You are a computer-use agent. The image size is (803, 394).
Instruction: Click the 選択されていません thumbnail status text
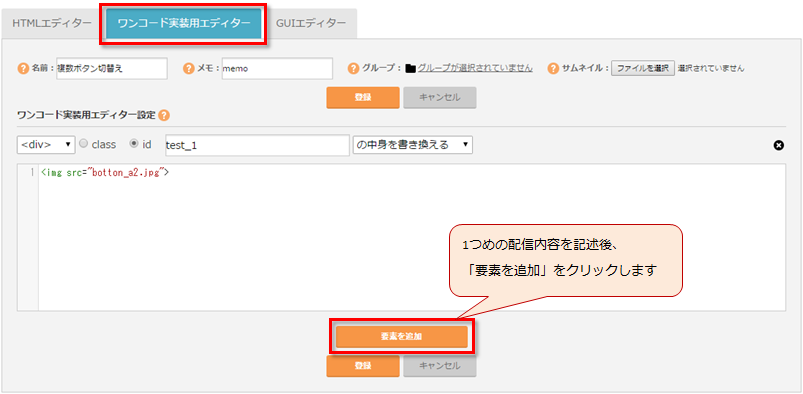[711, 68]
